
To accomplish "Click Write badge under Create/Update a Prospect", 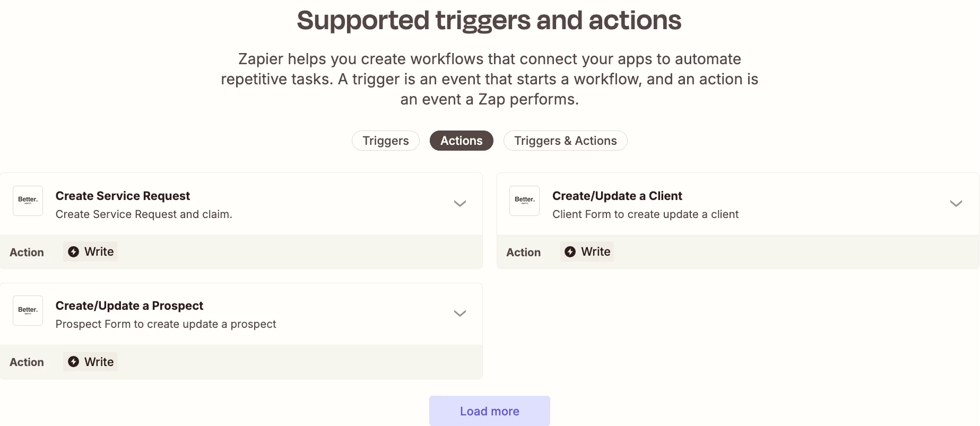I will pyautogui.click(x=90, y=362).
